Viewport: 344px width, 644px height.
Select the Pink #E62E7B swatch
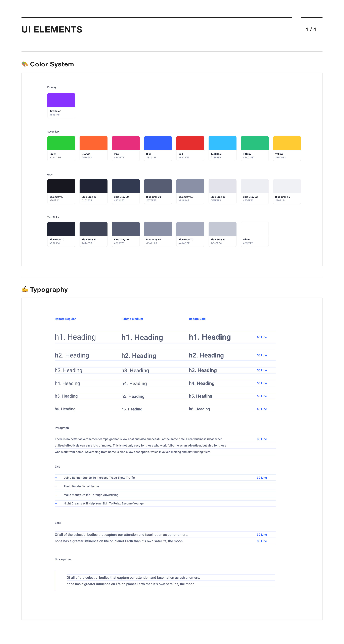(x=126, y=143)
